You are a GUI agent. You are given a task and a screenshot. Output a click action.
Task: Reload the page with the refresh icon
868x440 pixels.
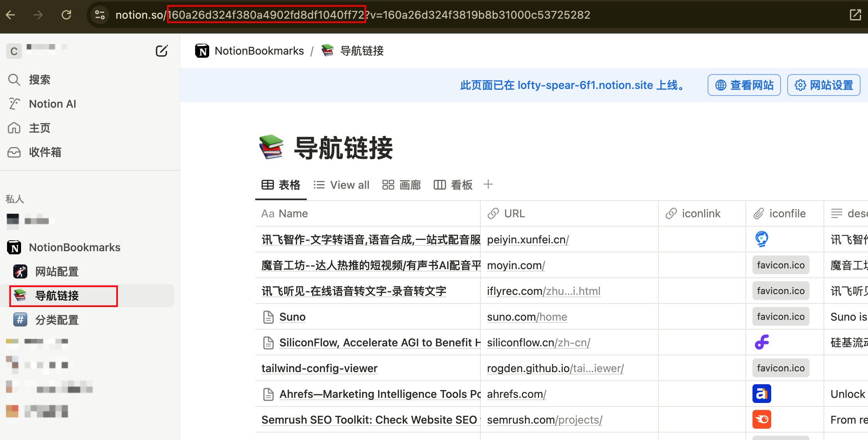pyautogui.click(x=66, y=15)
